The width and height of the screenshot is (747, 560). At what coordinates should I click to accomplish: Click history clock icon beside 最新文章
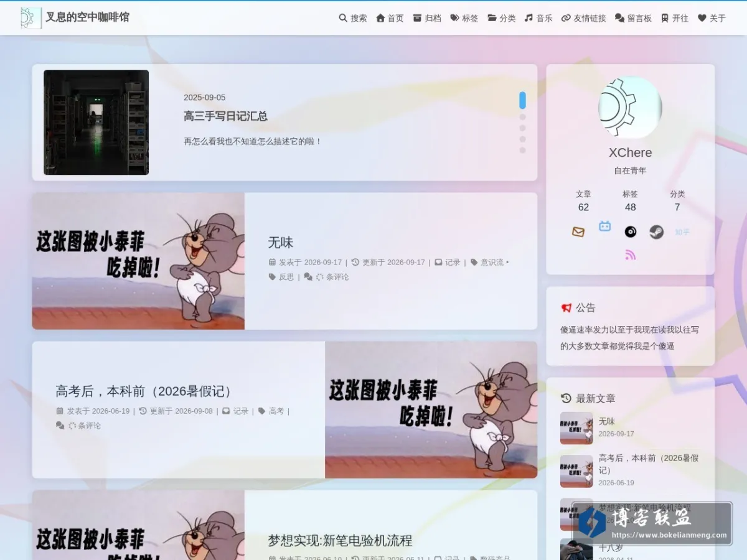click(566, 398)
